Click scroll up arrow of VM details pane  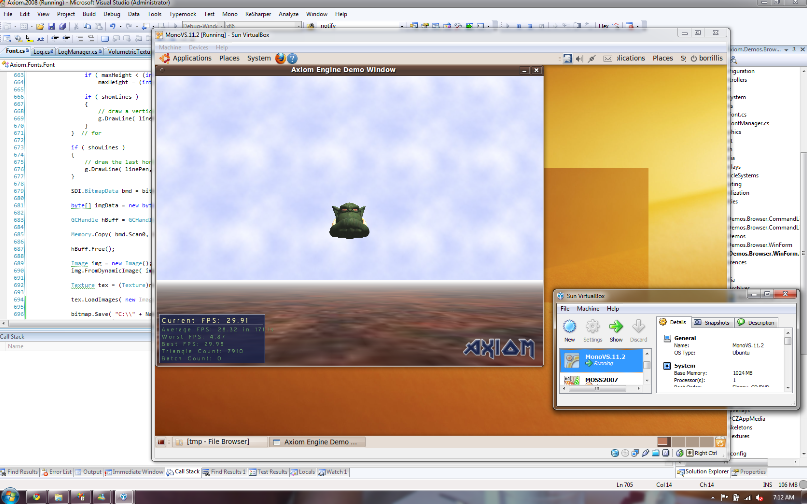787,334
